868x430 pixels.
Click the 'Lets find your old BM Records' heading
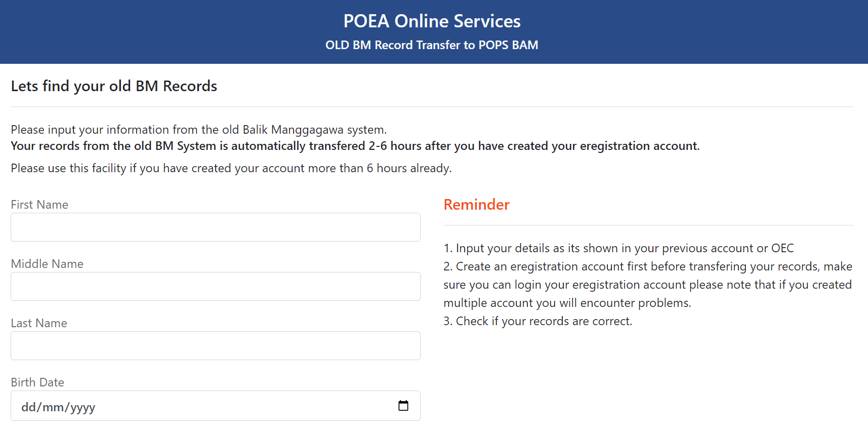(114, 86)
